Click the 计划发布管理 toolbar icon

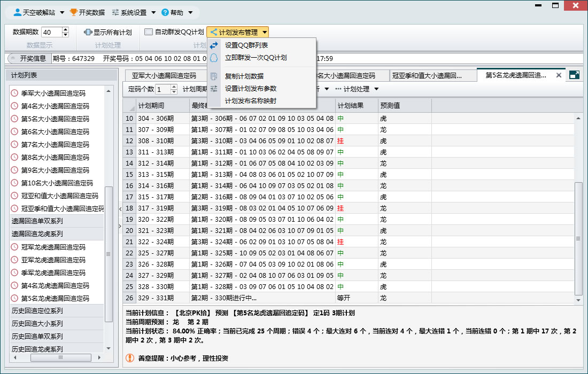point(214,32)
